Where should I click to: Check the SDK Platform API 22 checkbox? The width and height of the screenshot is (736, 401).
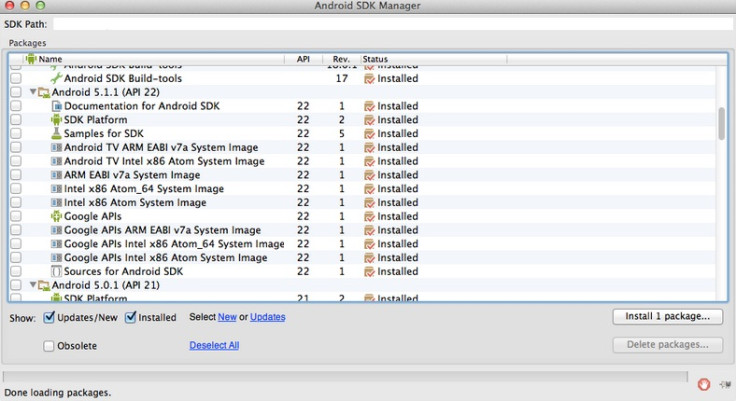click(16, 120)
